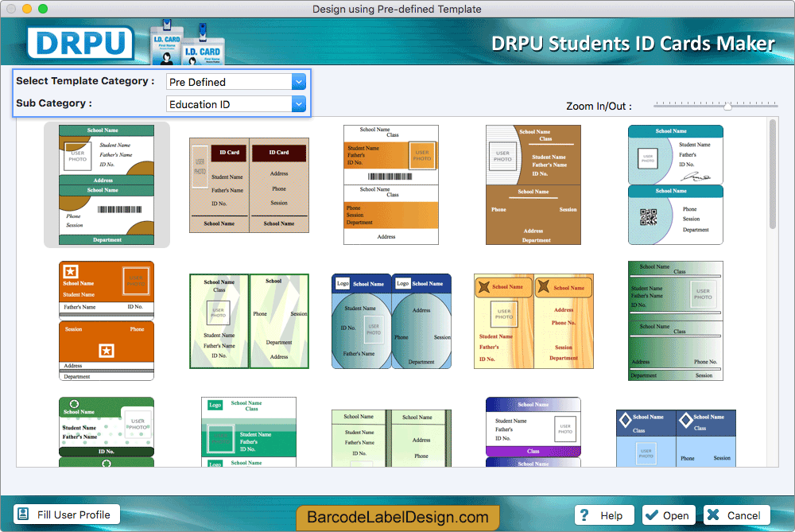Click the green window zoom button
This screenshot has height=532, width=795.
43,9
